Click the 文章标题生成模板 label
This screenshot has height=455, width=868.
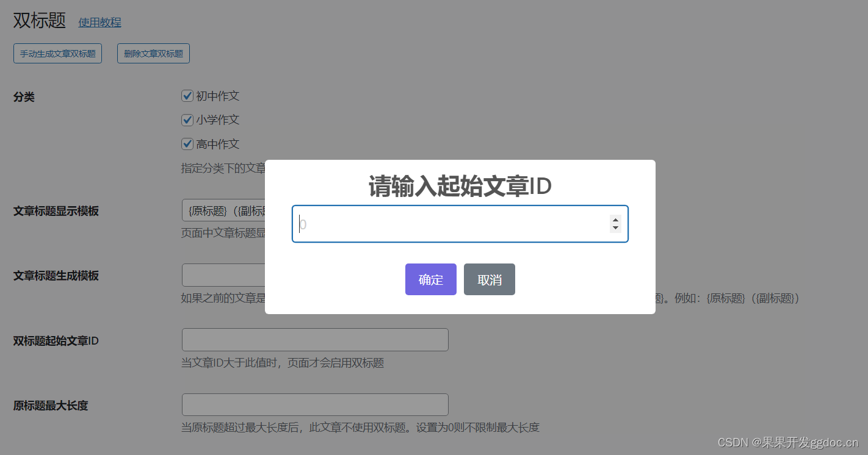(56, 276)
